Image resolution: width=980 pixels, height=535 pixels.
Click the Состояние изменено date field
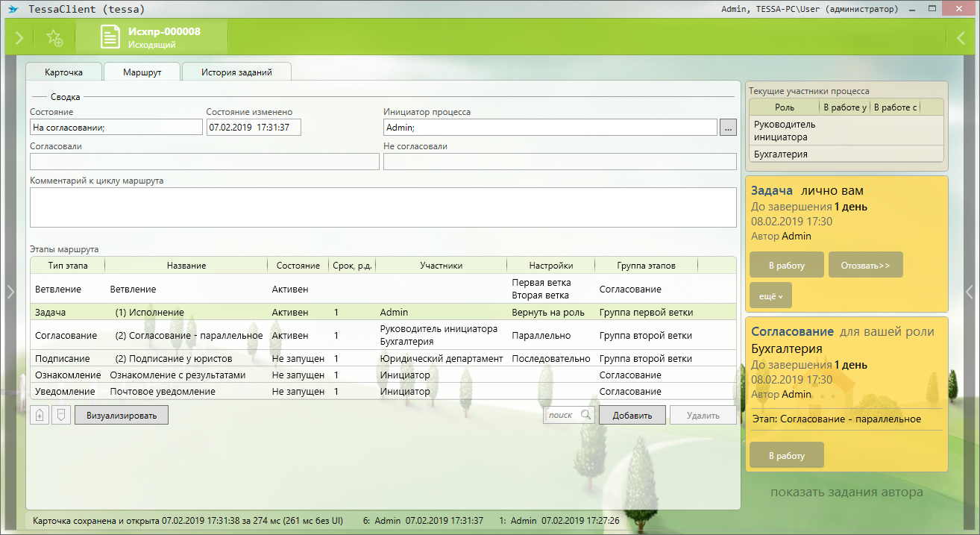254,128
